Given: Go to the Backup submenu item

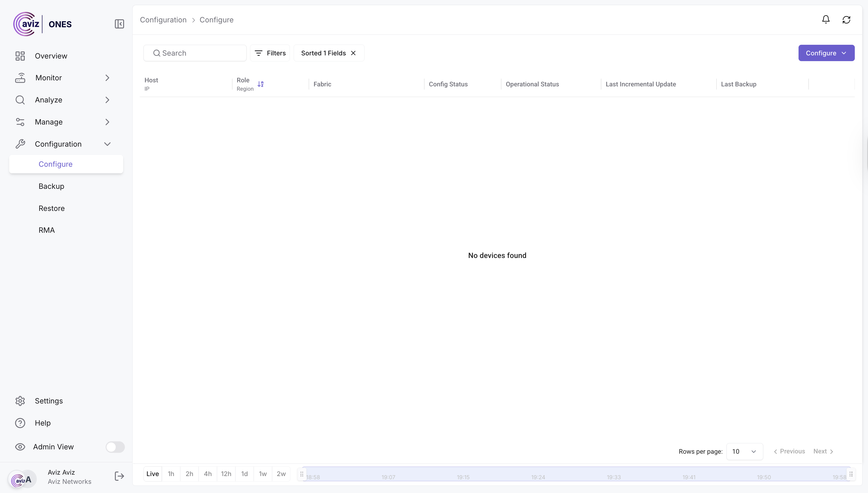Looking at the screenshot, I should click(x=51, y=186).
